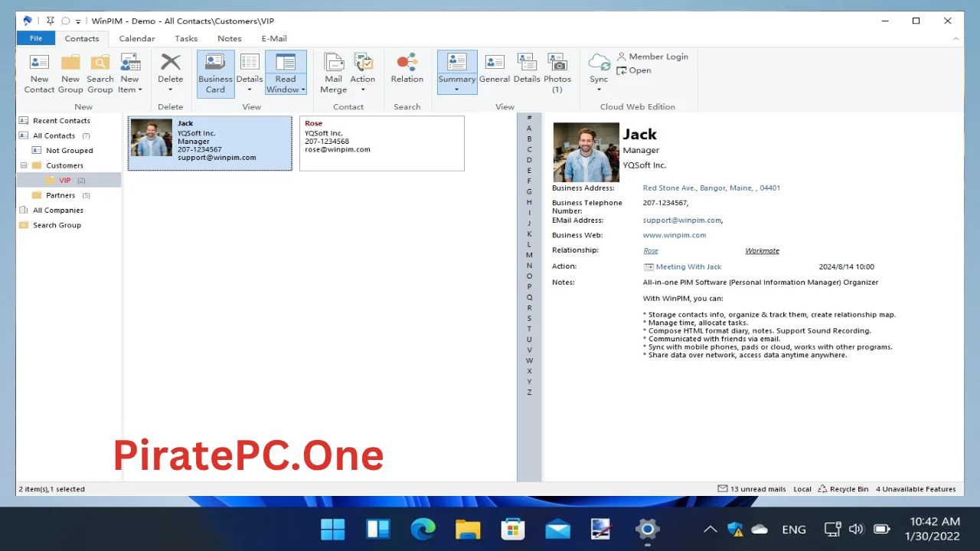Select the Contacts ribbon tab

(x=82, y=38)
